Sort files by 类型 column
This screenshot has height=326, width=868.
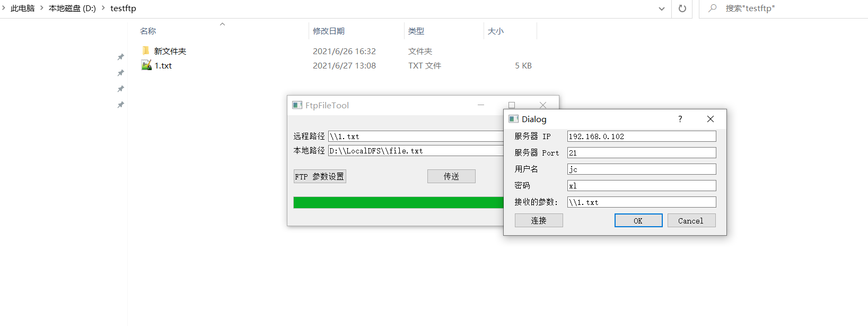[x=416, y=31]
